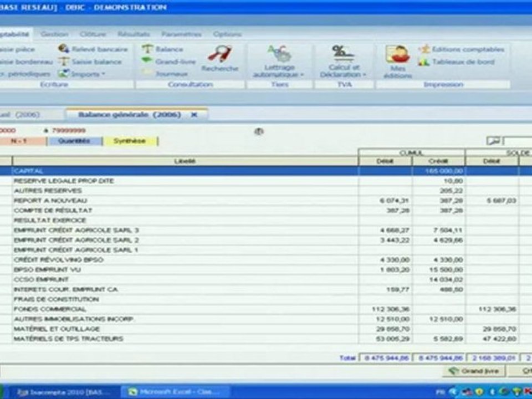Select AUTRES IMMOBILISATIONS INCORP. row
Viewport: 532px width, 399px height.
point(266,319)
